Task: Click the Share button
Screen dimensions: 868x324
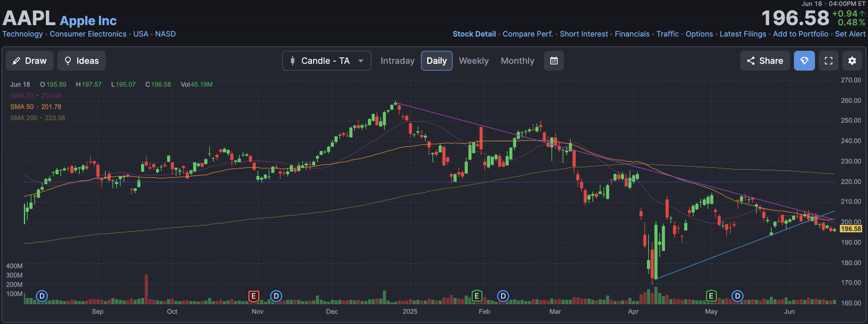Action: pyautogui.click(x=765, y=61)
